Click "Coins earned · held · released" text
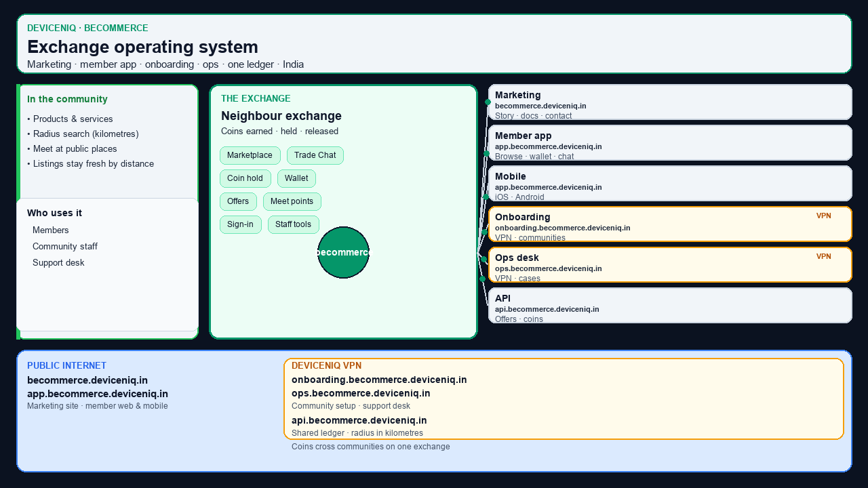The image size is (868, 488). 279,131
